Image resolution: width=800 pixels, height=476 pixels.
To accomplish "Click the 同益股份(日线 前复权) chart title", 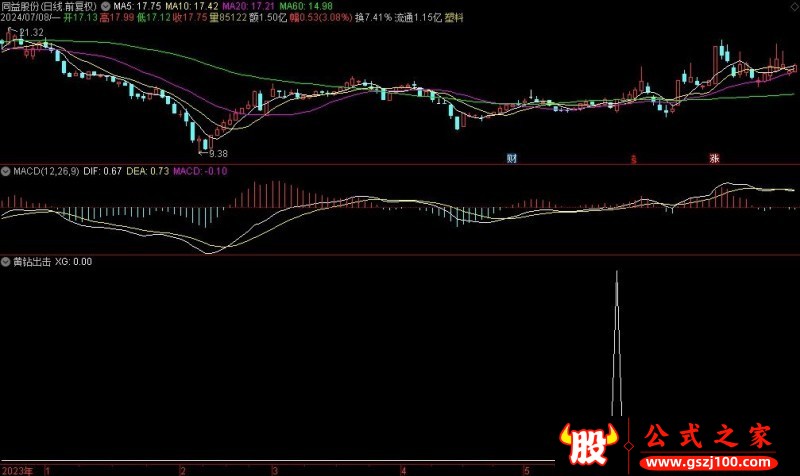I will (50, 6).
